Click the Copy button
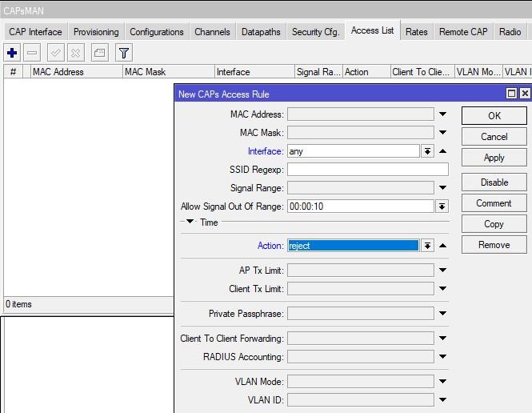 pos(494,224)
